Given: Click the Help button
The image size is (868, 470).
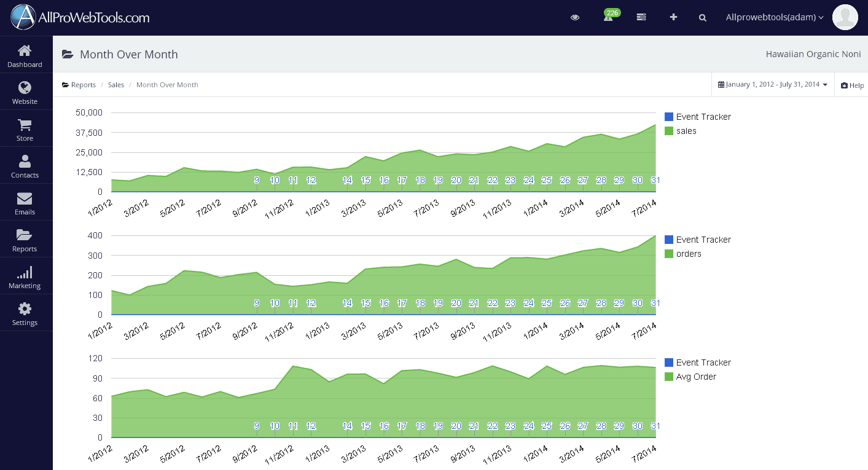Looking at the screenshot, I should [853, 85].
